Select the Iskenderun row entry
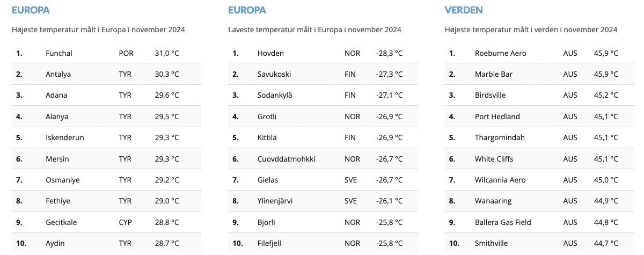644x255 pixels. click(65, 137)
